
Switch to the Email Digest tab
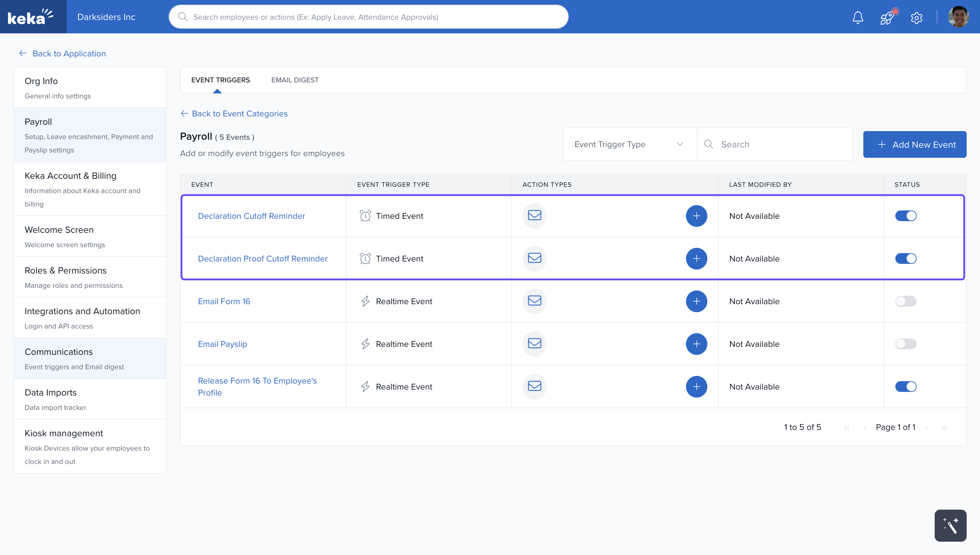coord(295,80)
